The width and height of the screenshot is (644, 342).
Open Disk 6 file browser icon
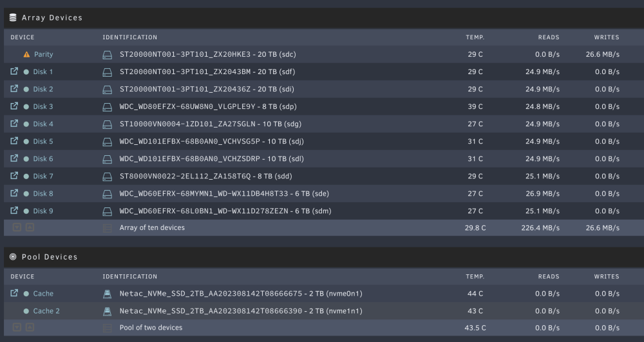coord(14,158)
